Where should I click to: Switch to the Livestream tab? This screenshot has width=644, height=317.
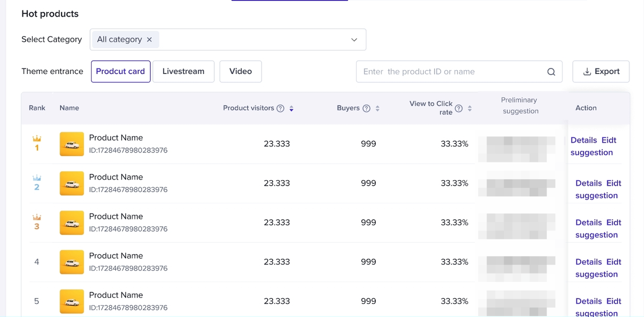pyautogui.click(x=183, y=71)
